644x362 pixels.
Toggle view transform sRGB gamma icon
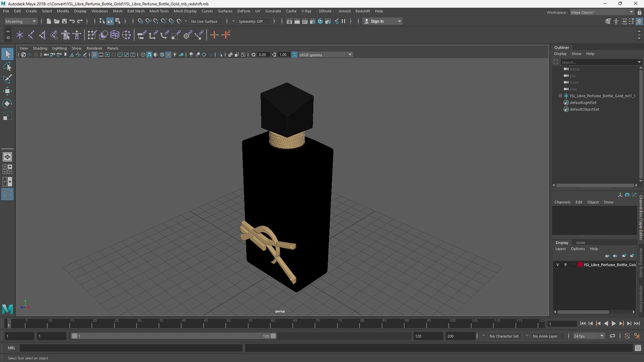[294, 55]
